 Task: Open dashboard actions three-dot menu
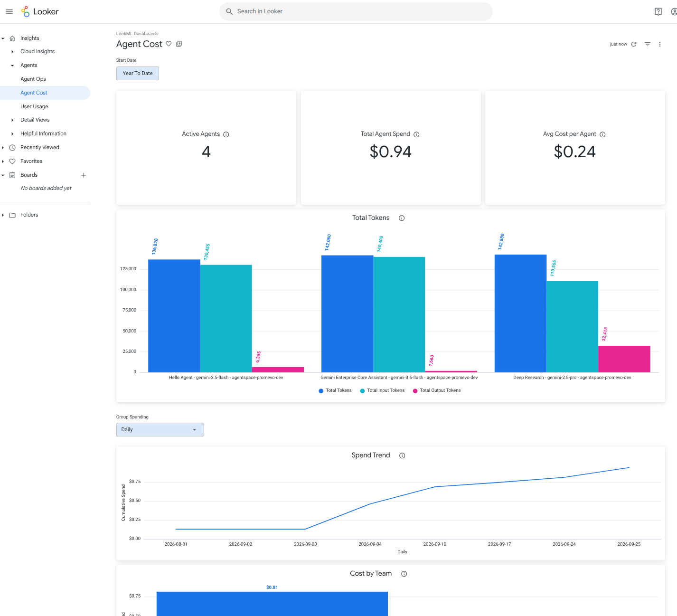click(660, 44)
